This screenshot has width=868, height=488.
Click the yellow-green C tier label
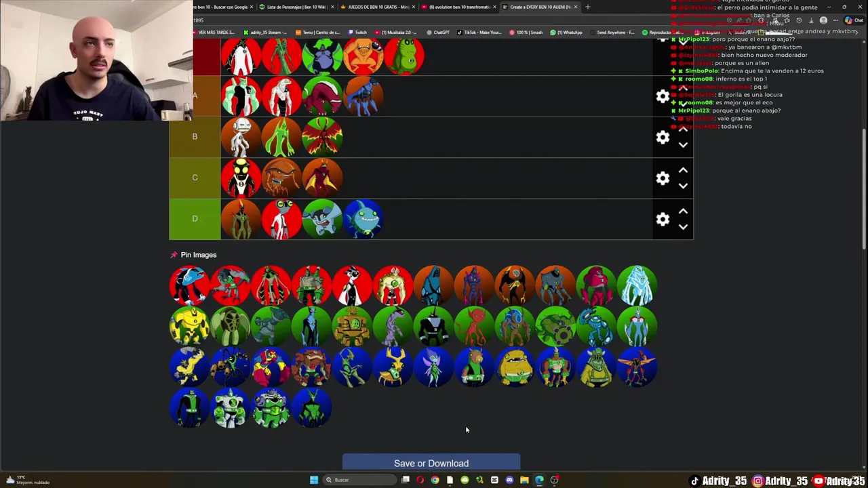(x=195, y=178)
